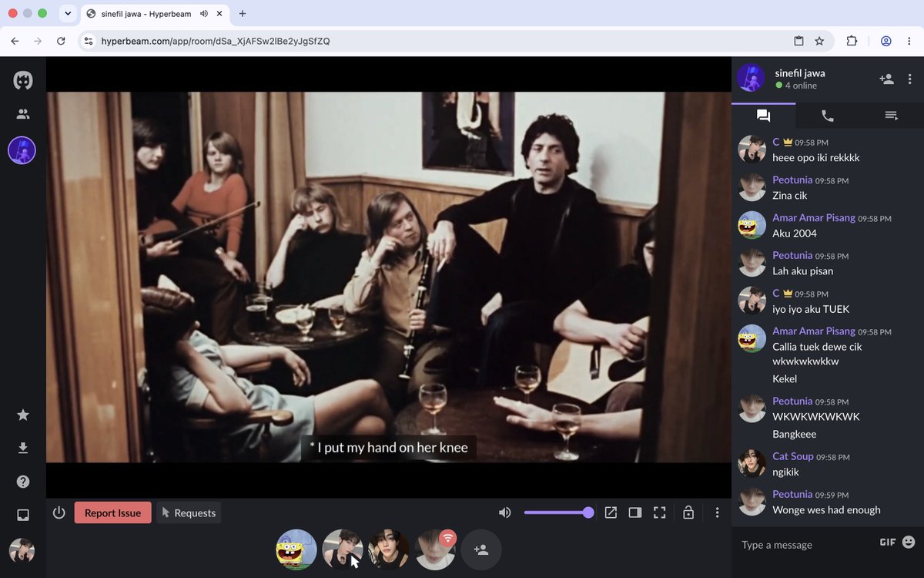Open the favorites star sidebar icon
The height and width of the screenshot is (578, 924).
[23, 415]
